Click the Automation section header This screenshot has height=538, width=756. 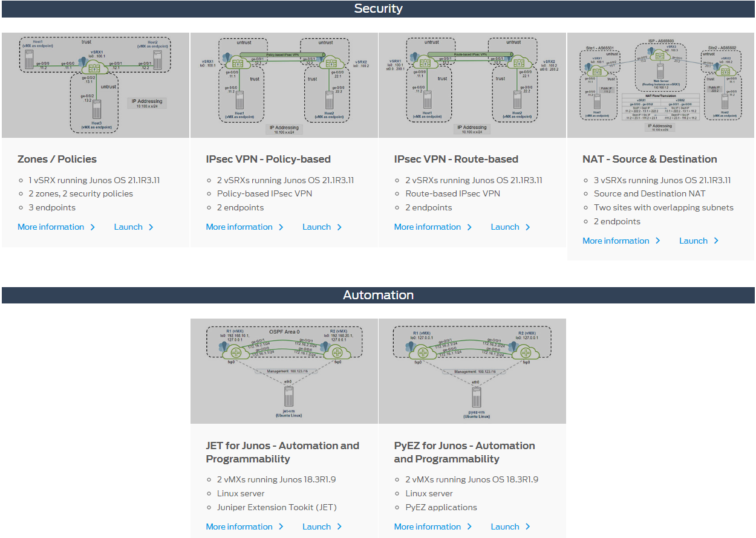click(378, 295)
